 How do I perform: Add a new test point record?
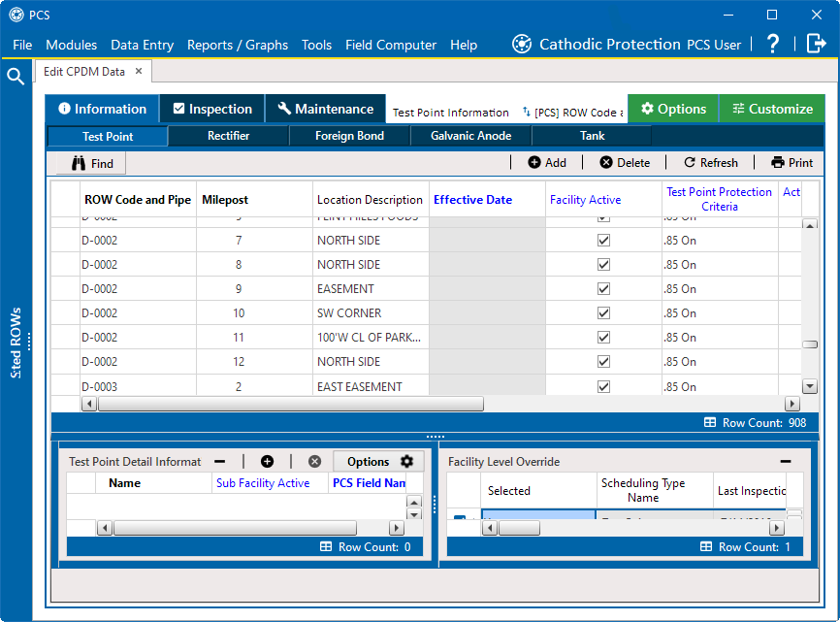(547, 163)
